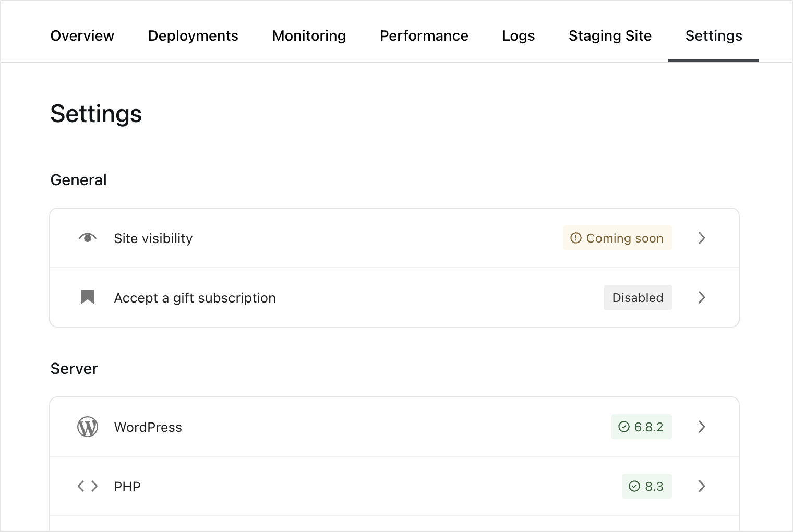Image resolution: width=793 pixels, height=532 pixels.
Task: Expand the WordPress row chevron
Action: pyautogui.click(x=701, y=427)
